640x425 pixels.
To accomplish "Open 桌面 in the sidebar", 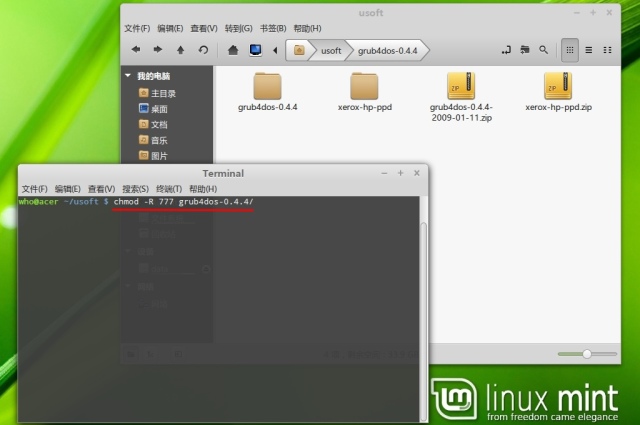I will [x=153, y=109].
